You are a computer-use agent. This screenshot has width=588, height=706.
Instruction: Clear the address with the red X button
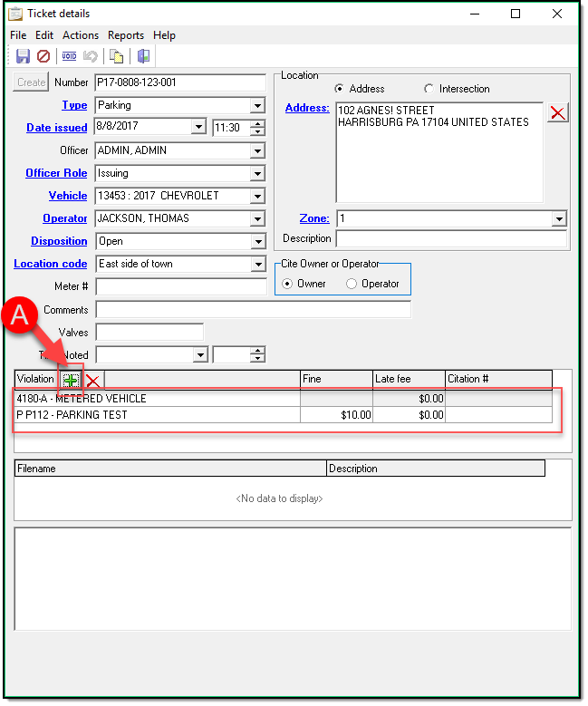coord(558,112)
